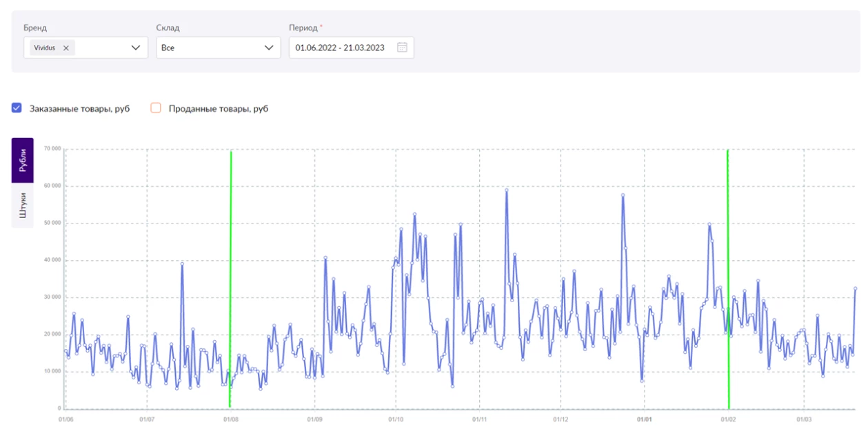Click the Заказанные товары, руб legend label
Viewport: 868px width, 436px height.
tap(79, 109)
